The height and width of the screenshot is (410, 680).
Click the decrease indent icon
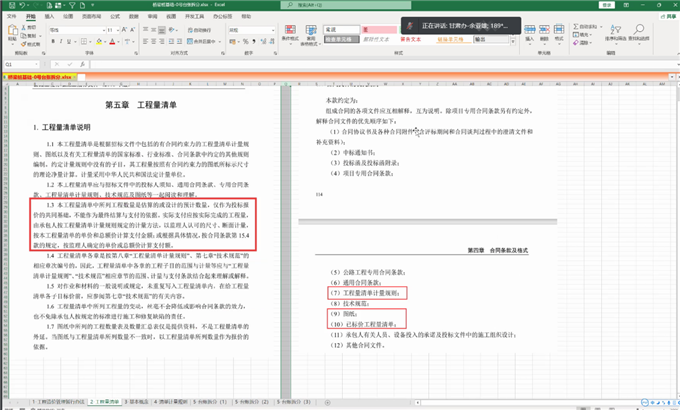click(x=171, y=42)
